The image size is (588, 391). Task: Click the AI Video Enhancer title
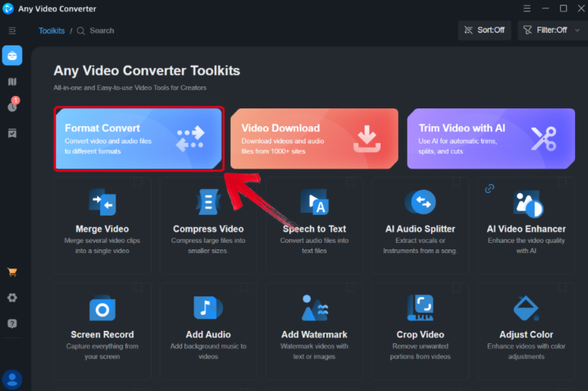pyautogui.click(x=526, y=229)
